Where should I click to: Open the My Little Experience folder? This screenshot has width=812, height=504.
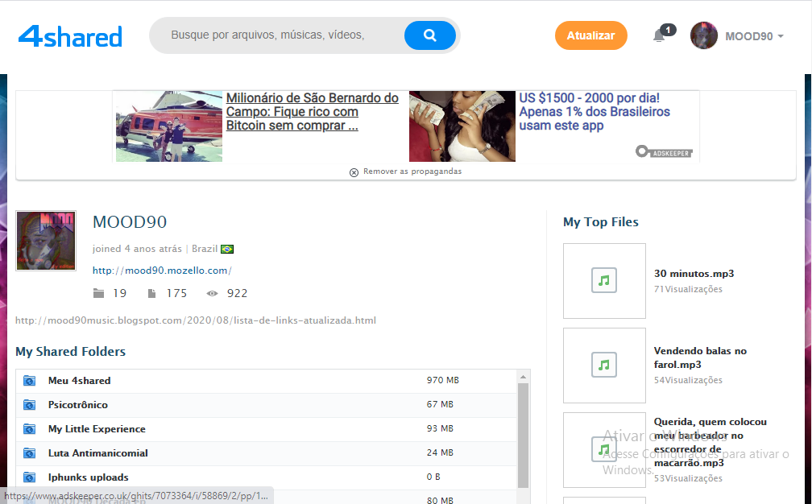click(x=97, y=429)
